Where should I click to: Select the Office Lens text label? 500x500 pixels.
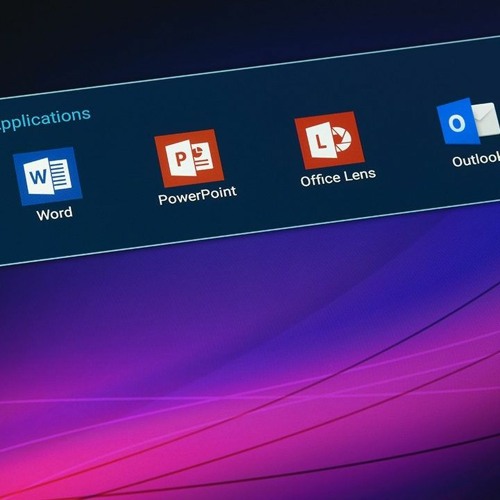tap(338, 177)
